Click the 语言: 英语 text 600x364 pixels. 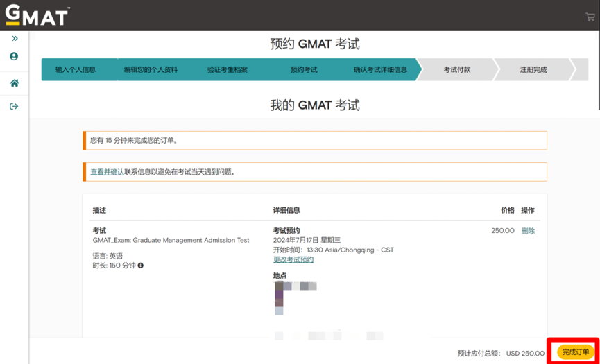(108, 256)
